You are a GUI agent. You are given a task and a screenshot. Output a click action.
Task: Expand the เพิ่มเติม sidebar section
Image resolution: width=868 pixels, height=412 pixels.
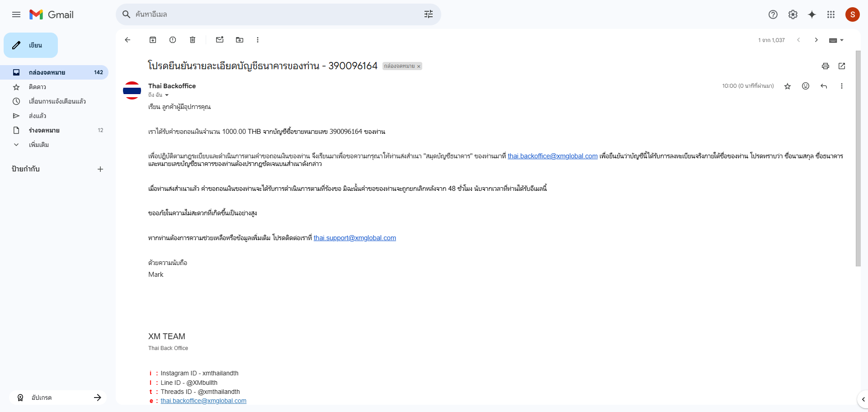[39, 145]
